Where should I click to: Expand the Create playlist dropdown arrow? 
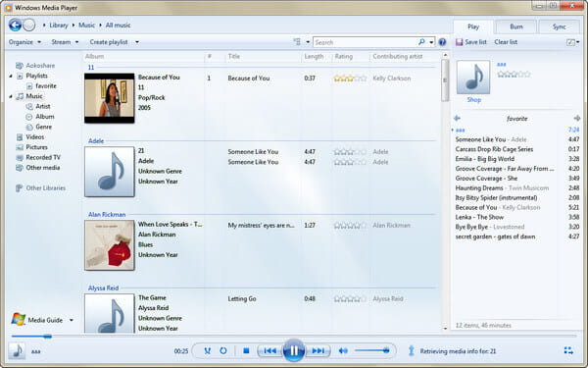click(137, 42)
